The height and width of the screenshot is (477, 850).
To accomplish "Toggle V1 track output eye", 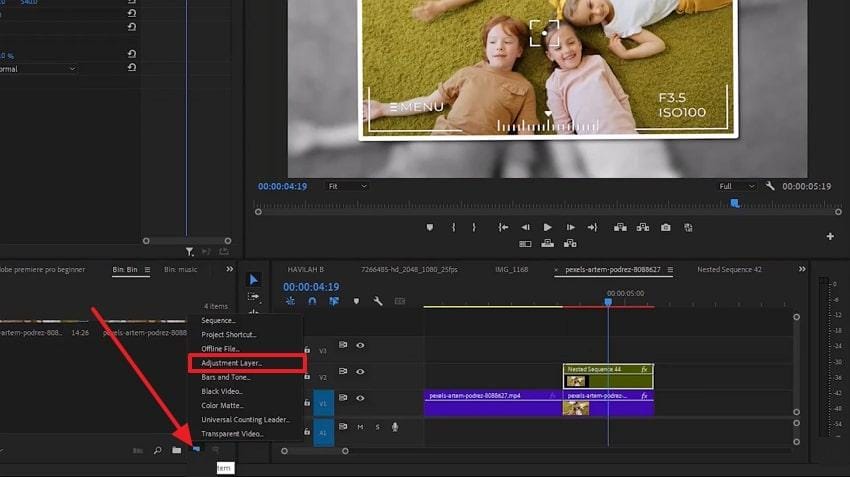I will 360,398.
